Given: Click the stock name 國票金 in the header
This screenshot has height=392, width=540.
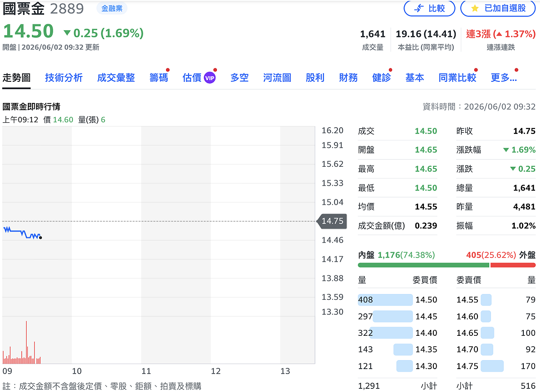Looking at the screenshot, I should (24, 9).
